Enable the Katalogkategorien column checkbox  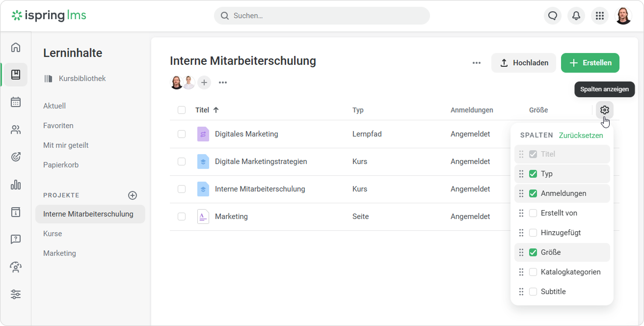[533, 272]
